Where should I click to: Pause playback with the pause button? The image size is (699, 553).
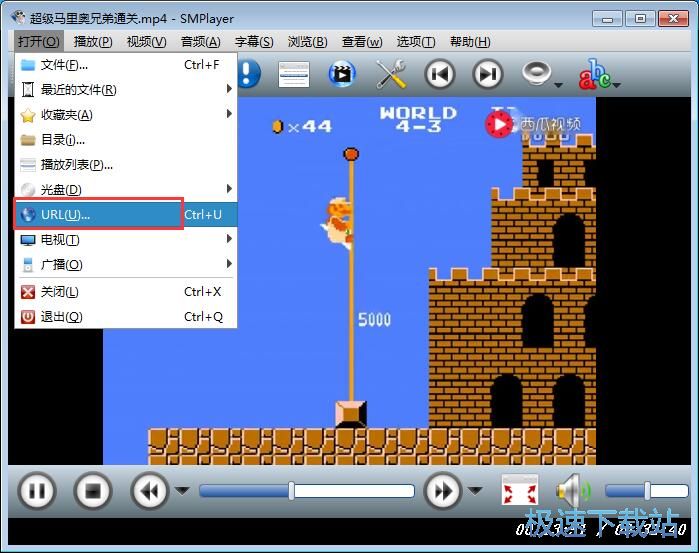tap(37, 491)
